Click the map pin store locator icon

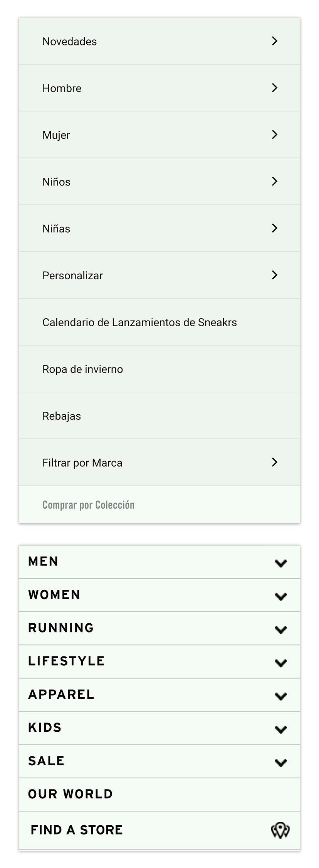click(x=280, y=830)
